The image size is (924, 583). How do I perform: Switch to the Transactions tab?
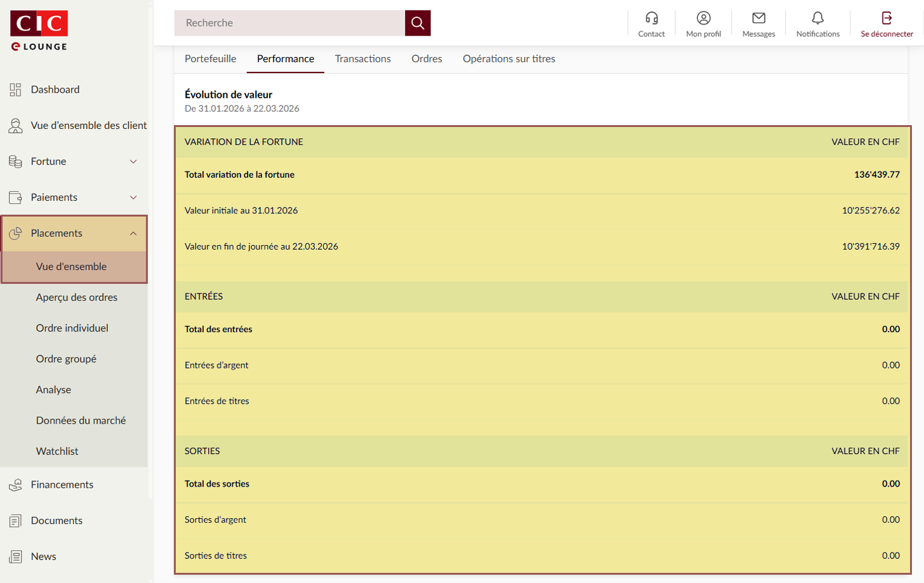[362, 59]
